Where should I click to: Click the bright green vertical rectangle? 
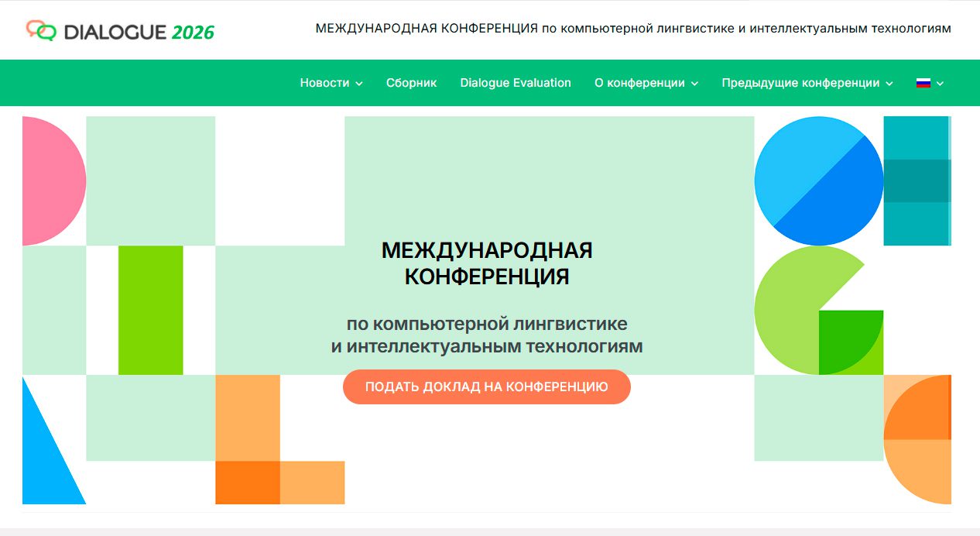click(x=150, y=310)
